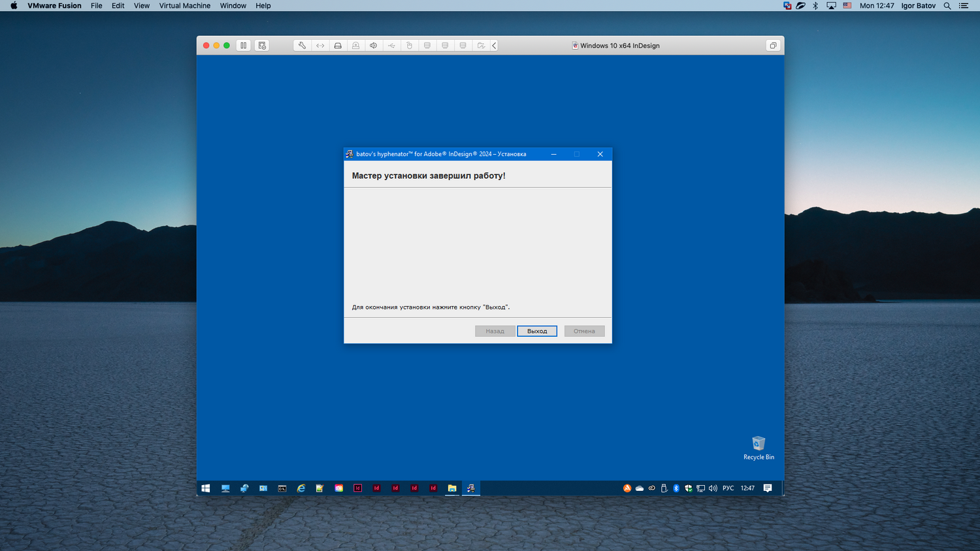Open the Windows Action Center notifications icon
This screenshot has height=551, width=980.
(768, 488)
